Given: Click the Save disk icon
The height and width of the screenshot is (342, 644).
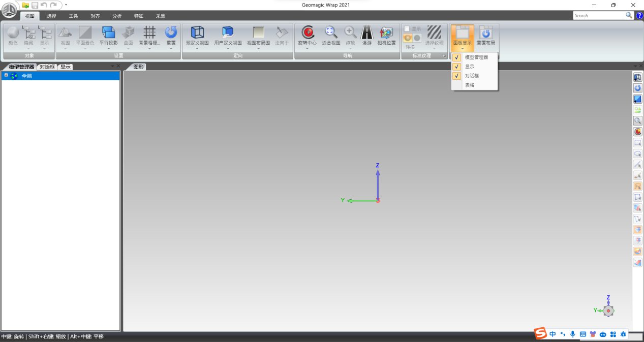Looking at the screenshot, I should 35,5.
